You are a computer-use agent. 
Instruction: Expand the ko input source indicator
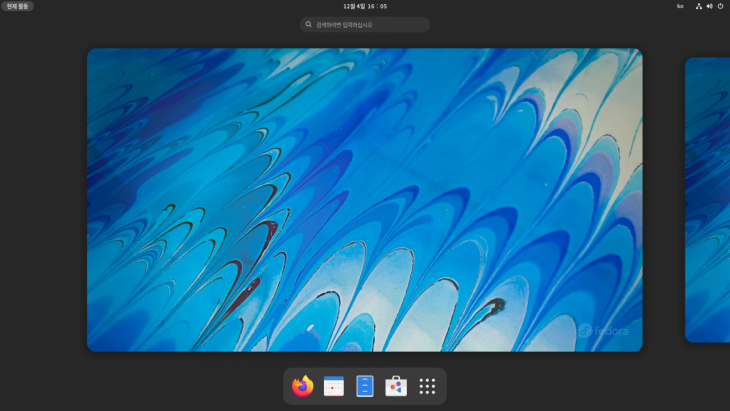tap(680, 6)
